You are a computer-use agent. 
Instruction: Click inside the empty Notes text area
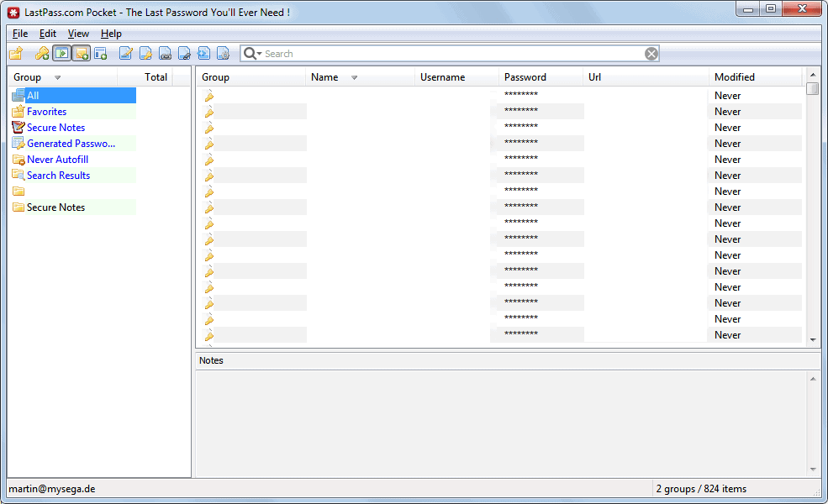point(502,424)
